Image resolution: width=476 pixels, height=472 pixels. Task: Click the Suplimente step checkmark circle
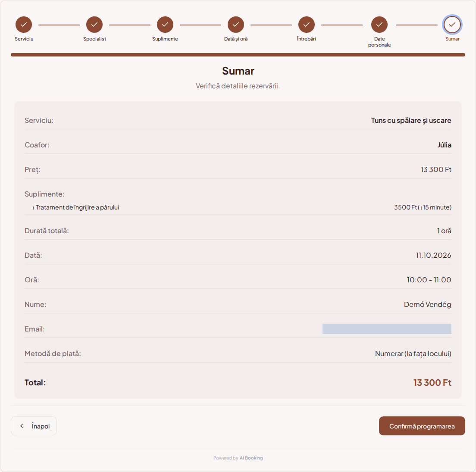pos(165,25)
